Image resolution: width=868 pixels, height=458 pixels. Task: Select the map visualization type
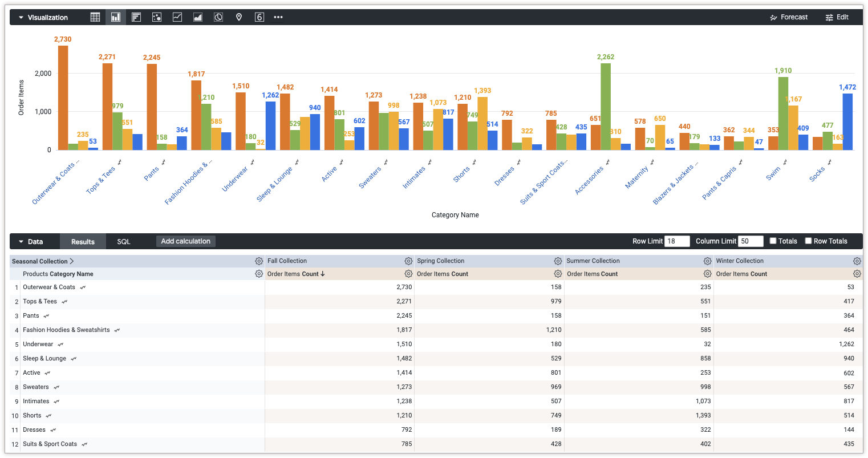click(238, 17)
